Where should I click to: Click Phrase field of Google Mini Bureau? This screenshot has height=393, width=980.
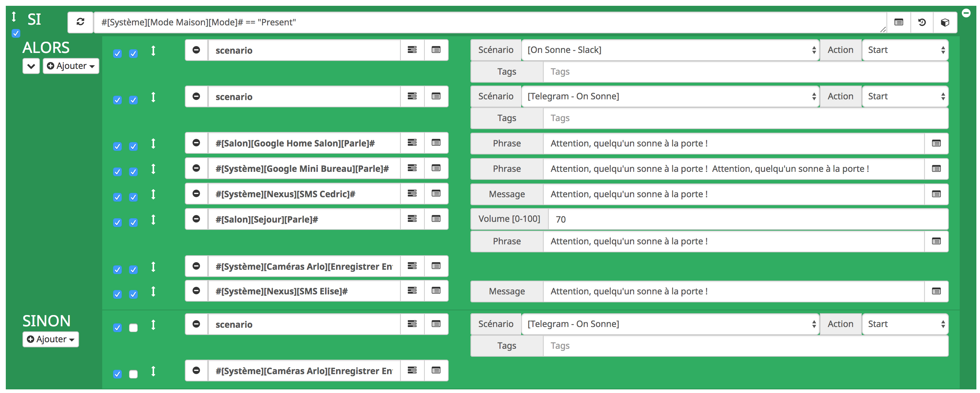pos(734,169)
